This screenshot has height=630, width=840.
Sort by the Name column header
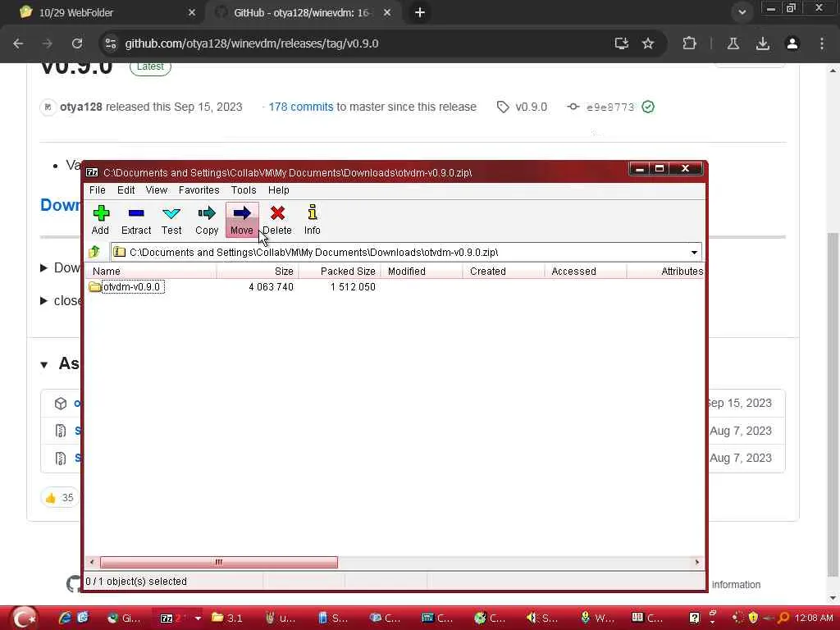[x=151, y=271]
